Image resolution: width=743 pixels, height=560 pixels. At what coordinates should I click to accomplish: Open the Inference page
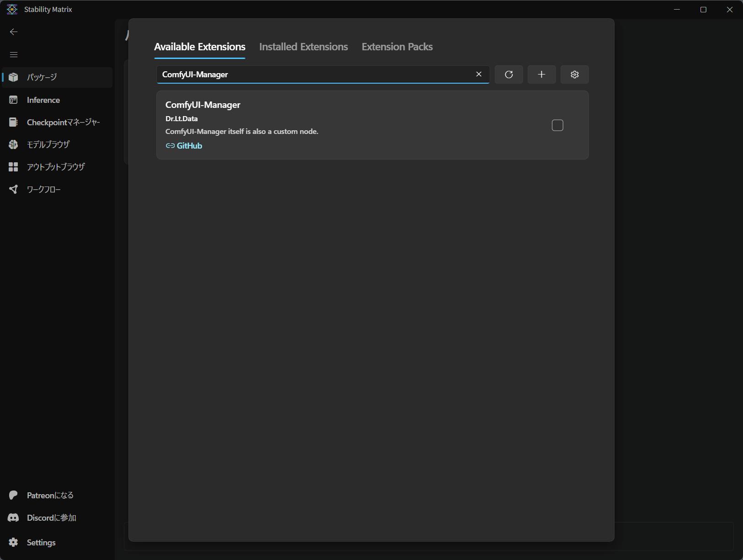tap(43, 100)
